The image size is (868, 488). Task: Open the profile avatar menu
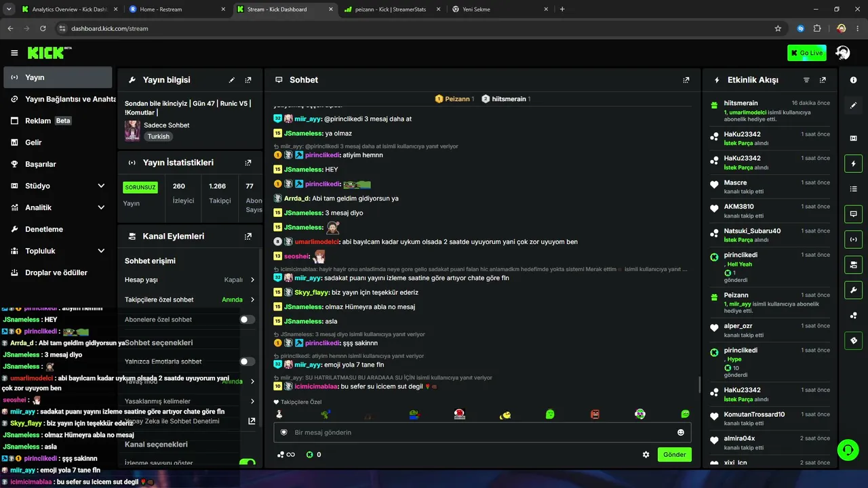click(x=843, y=53)
